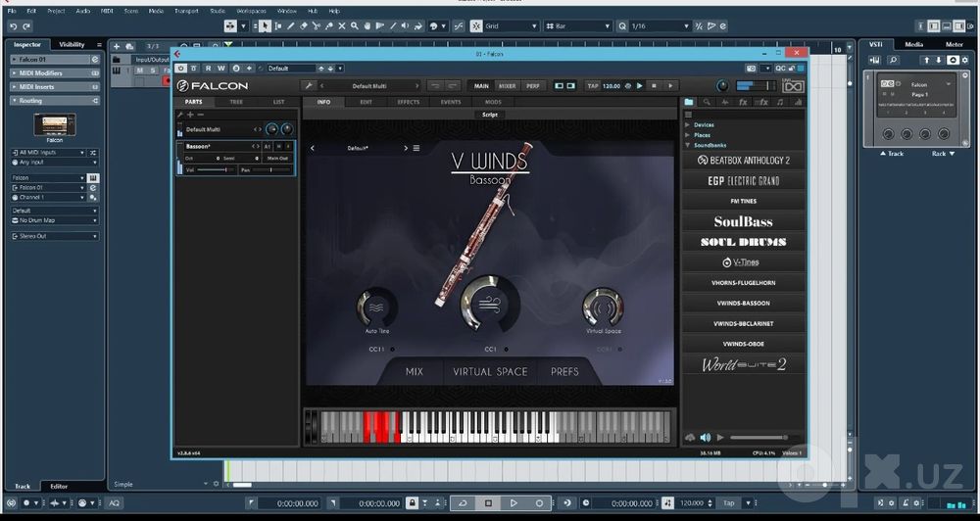The height and width of the screenshot is (521, 980).
Task: Select the folder tab in Falcon browser
Action: click(x=689, y=102)
